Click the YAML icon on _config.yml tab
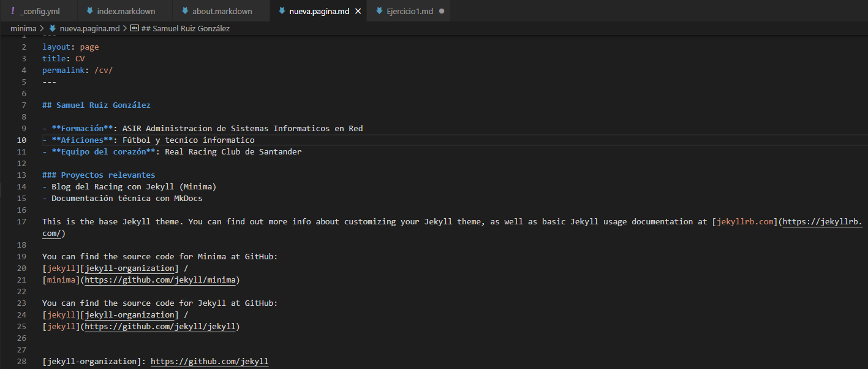Image resolution: width=868 pixels, height=369 pixels. 13,11
